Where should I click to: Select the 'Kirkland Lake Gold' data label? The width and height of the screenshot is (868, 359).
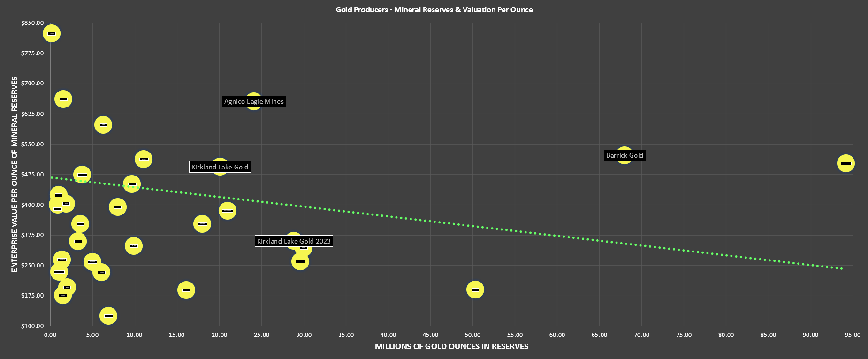[x=220, y=167]
